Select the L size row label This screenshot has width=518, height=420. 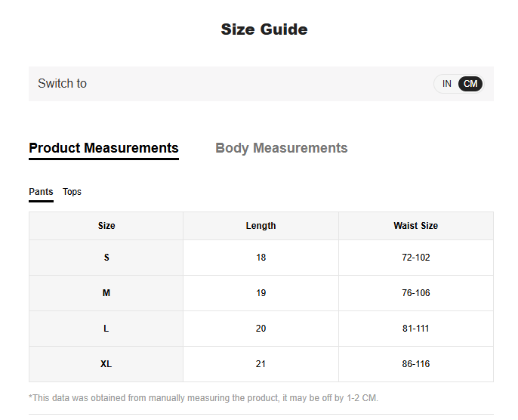(106, 329)
